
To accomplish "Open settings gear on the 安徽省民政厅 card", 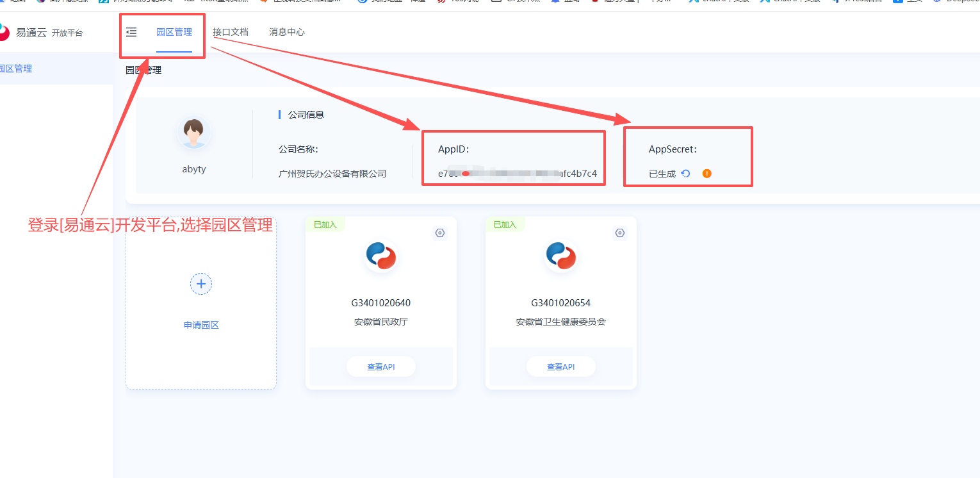I will (440, 233).
